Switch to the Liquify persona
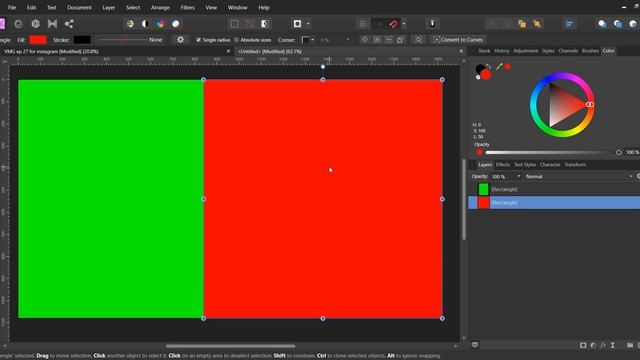Screen dimensions: 640x360 point(18,24)
